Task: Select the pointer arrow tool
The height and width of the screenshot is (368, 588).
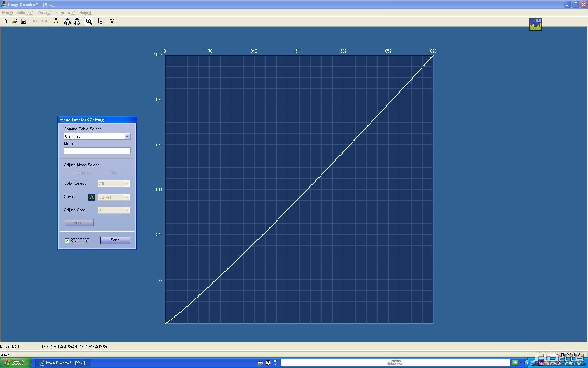Action: (x=100, y=21)
